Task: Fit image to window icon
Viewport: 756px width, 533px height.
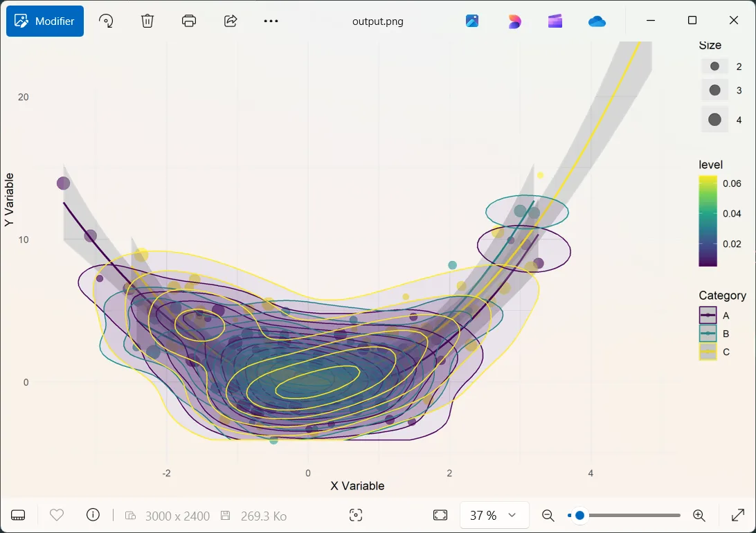Action: click(x=440, y=515)
